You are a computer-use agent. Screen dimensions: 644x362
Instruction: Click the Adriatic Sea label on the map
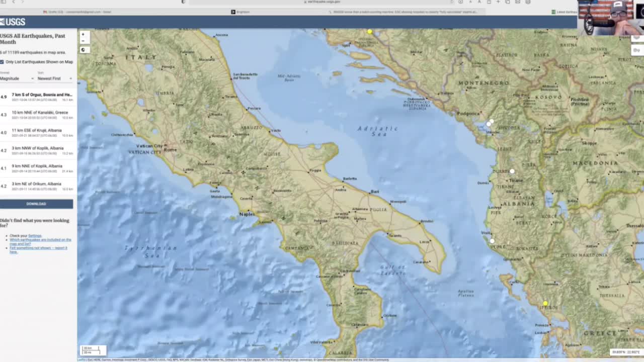pyautogui.click(x=378, y=131)
